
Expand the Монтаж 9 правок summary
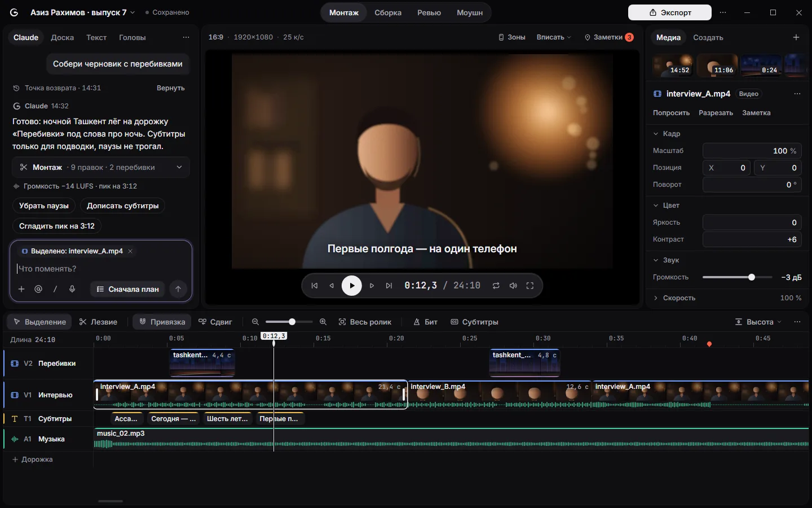pyautogui.click(x=101, y=167)
